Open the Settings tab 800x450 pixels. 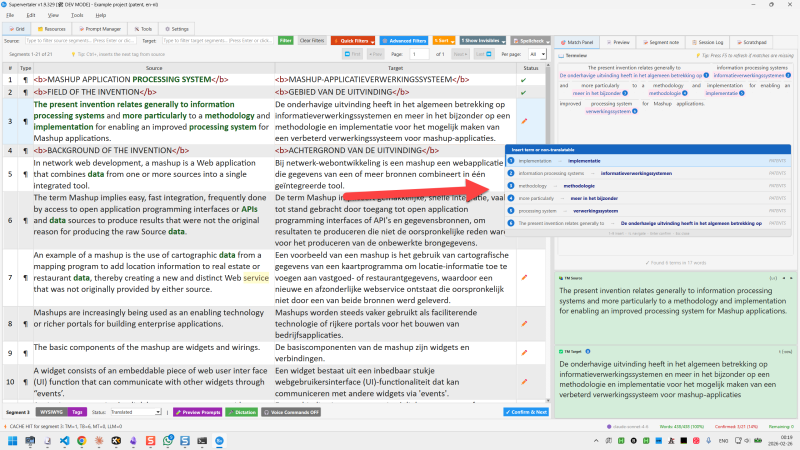(177, 29)
